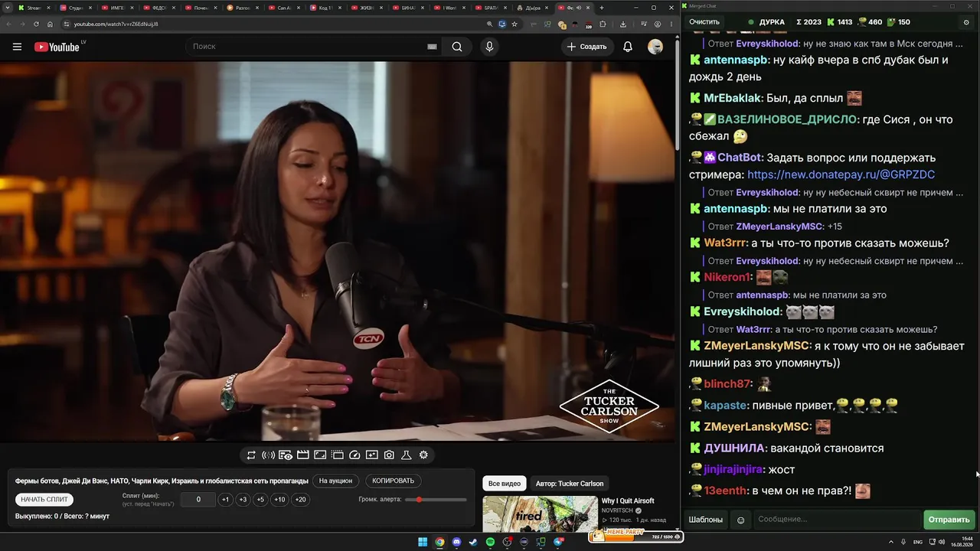Viewport: 980px width, 551px height.
Task: Open Steam from the taskbar
Action: coord(473,543)
